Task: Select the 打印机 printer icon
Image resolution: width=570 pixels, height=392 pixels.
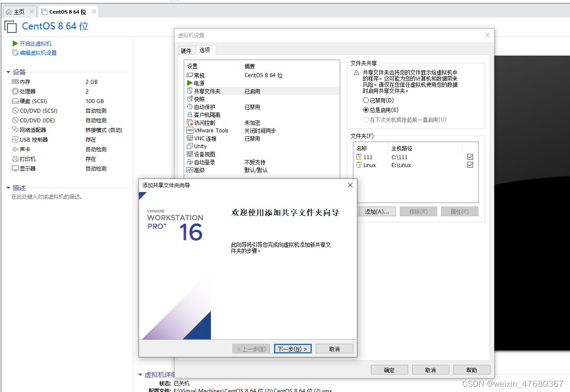Action: pos(15,159)
